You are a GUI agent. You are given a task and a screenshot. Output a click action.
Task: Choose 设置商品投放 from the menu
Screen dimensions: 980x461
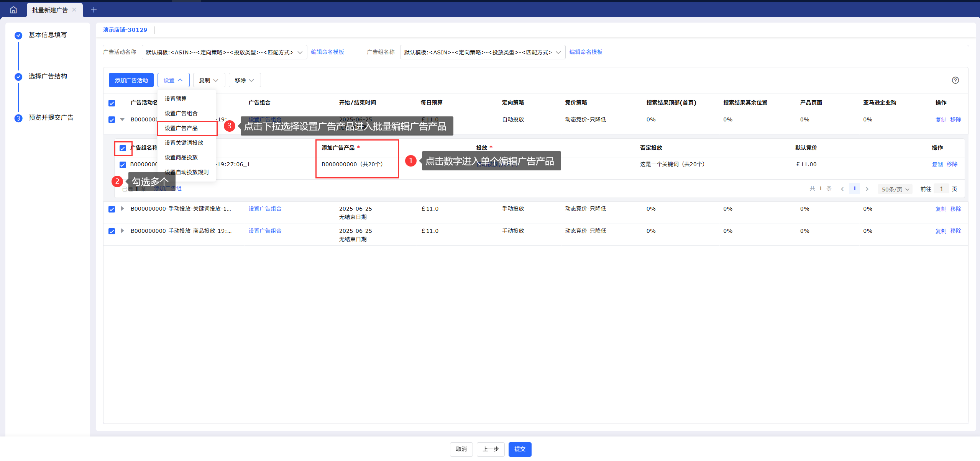187,157
